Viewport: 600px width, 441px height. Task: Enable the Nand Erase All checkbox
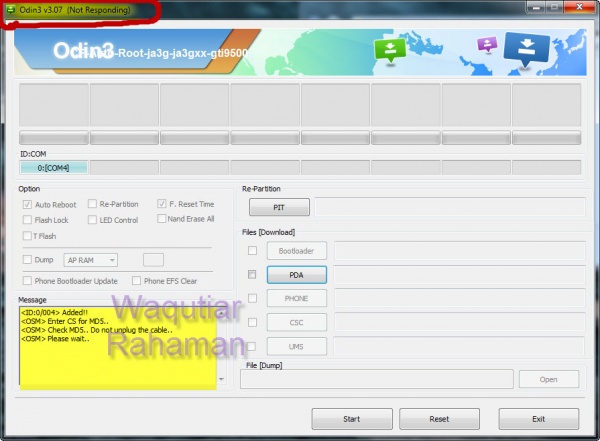[161, 219]
